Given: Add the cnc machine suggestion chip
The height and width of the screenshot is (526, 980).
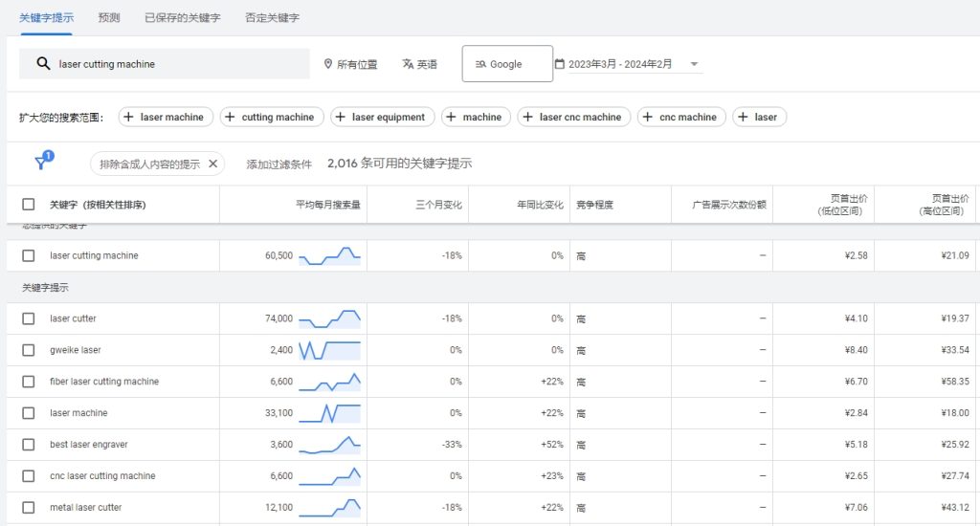Looking at the screenshot, I should pos(681,117).
